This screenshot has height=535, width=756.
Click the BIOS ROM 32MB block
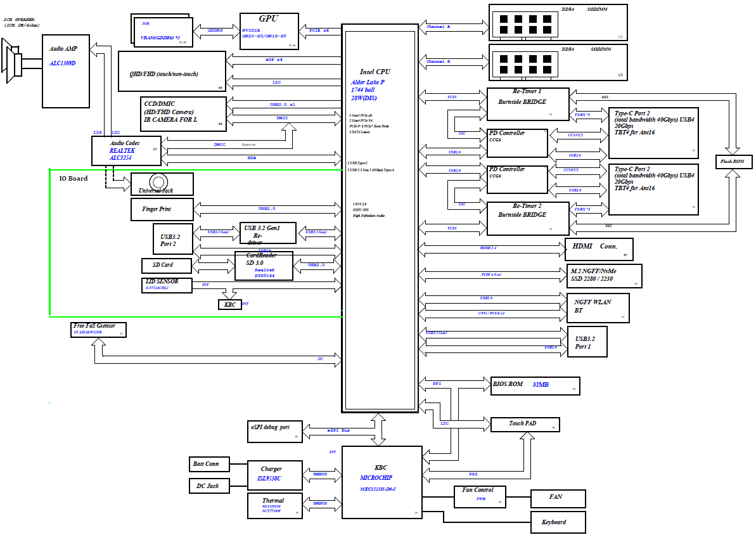coord(535,385)
